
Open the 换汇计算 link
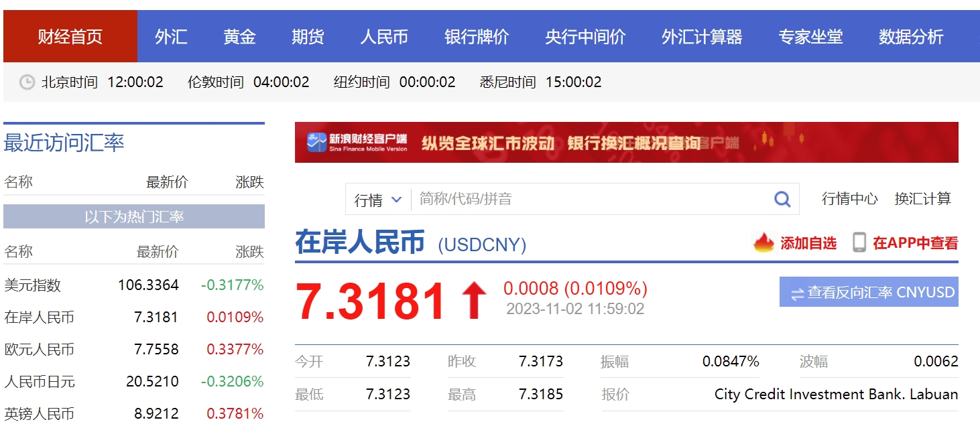(922, 199)
